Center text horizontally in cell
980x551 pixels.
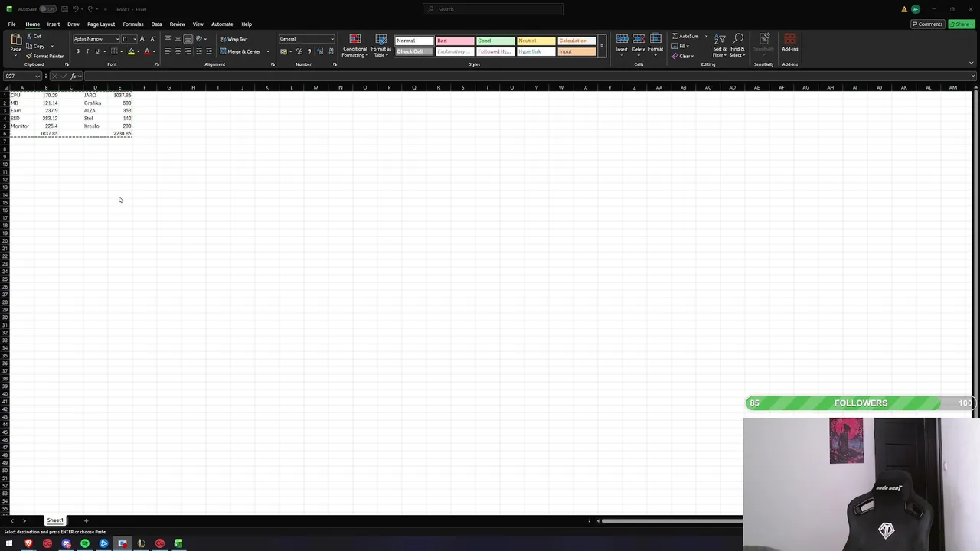point(178,51)
